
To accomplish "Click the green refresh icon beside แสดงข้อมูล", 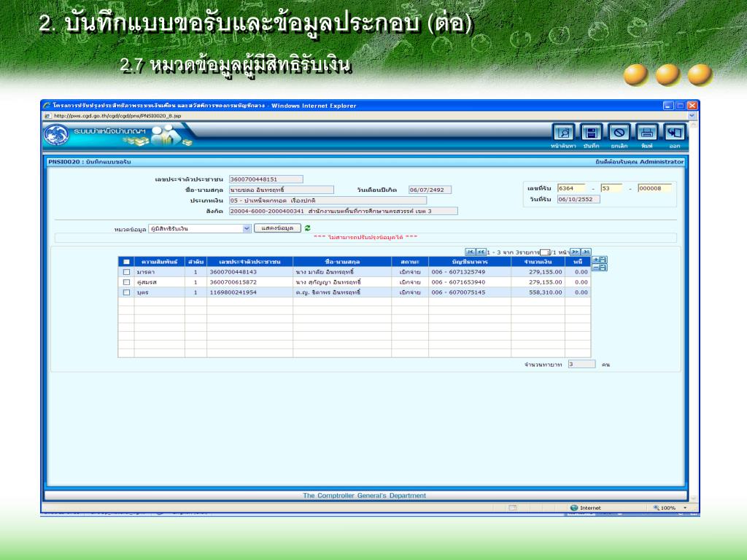I will tap(308, 228).
